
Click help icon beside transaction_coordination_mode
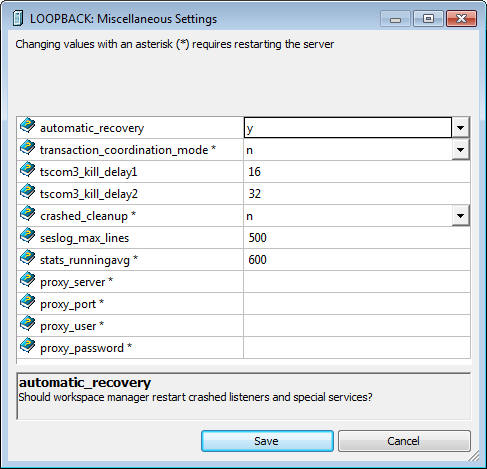[x=27, y=148]
